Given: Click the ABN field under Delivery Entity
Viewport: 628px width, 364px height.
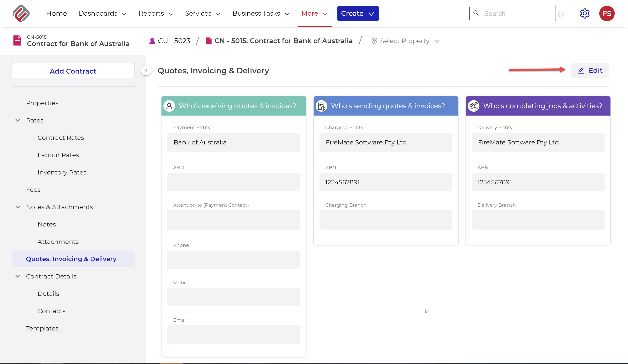Looking at the screenshot, I should [x=538, y=182].
